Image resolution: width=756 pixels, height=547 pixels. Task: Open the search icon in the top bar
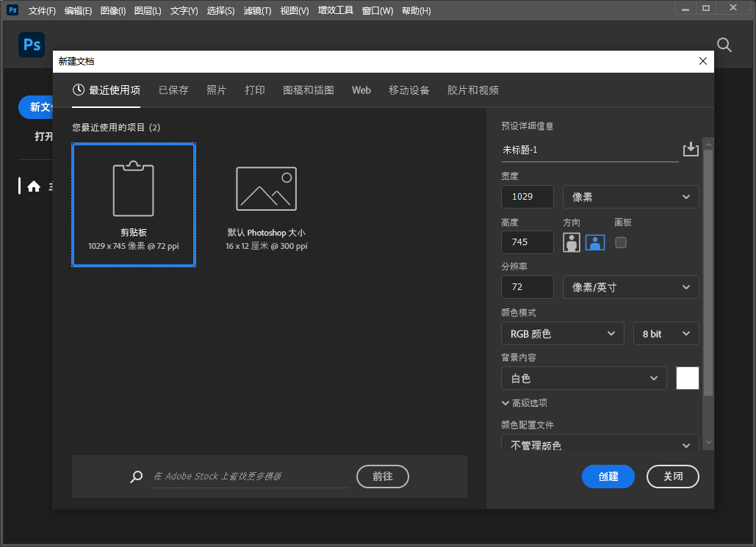pos(724,45)
